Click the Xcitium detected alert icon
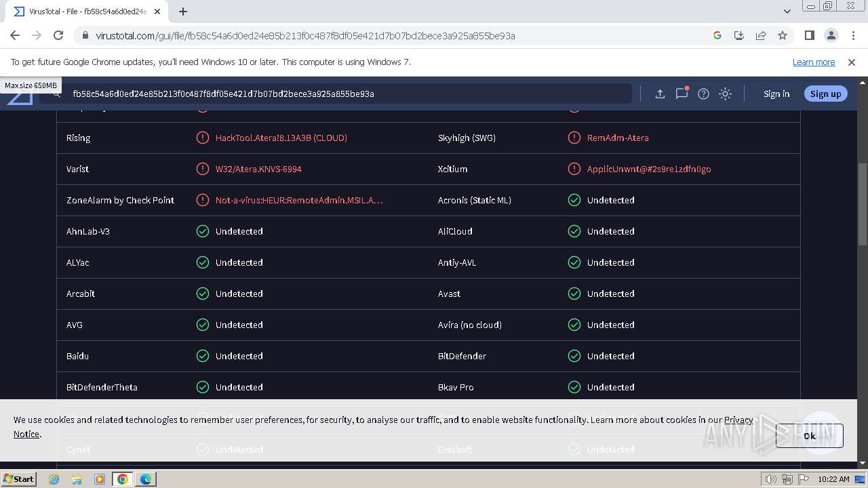 pyautogui.click(x=574, y=169)
